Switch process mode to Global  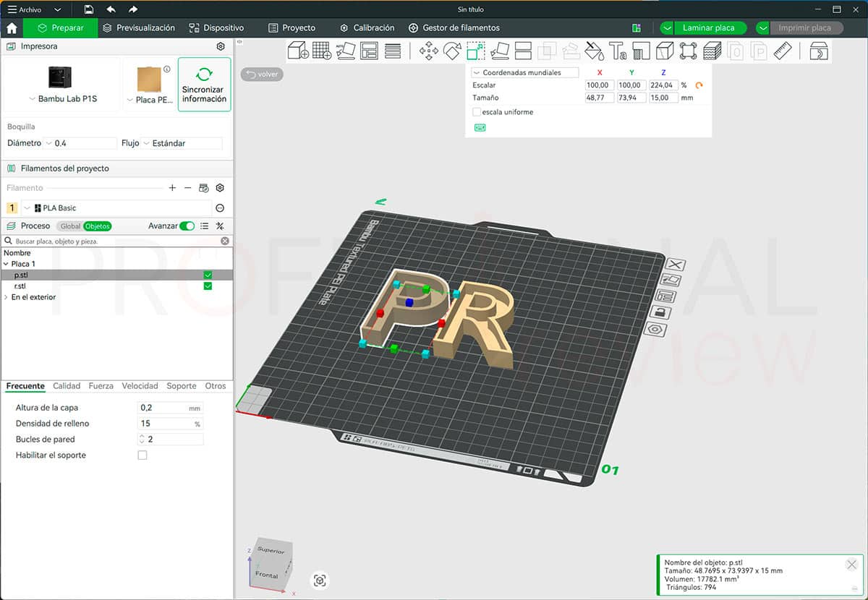[70, 226]
